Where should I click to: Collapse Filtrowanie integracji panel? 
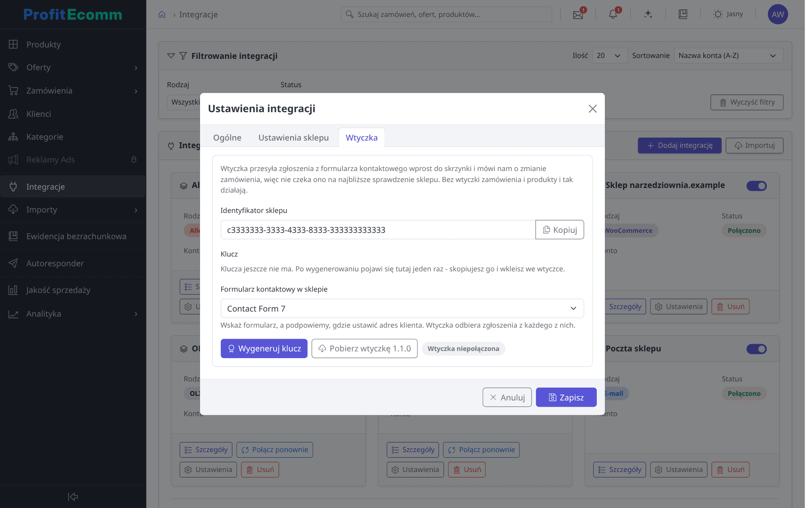point(171,56)
